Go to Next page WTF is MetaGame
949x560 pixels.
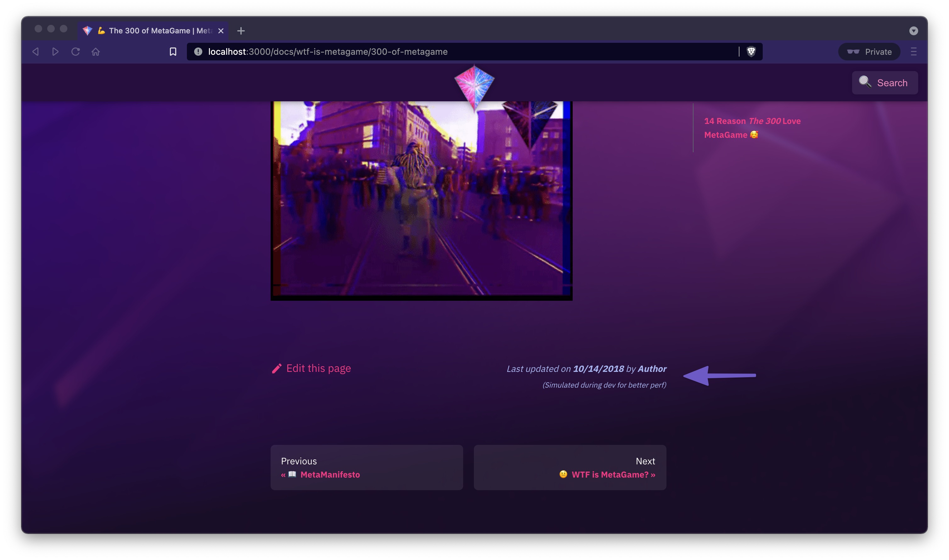click(570, 468)
